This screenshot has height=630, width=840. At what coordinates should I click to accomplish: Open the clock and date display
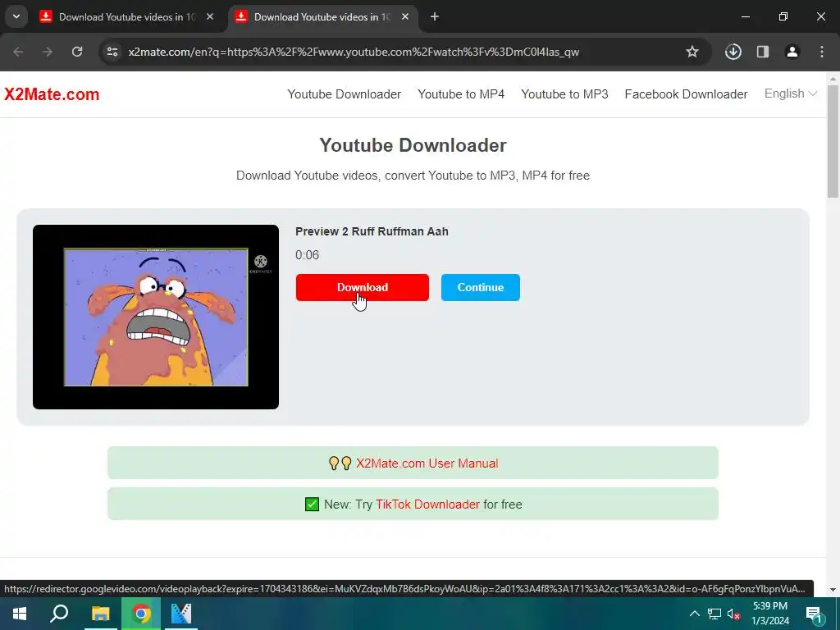click(x=770, y=614)
